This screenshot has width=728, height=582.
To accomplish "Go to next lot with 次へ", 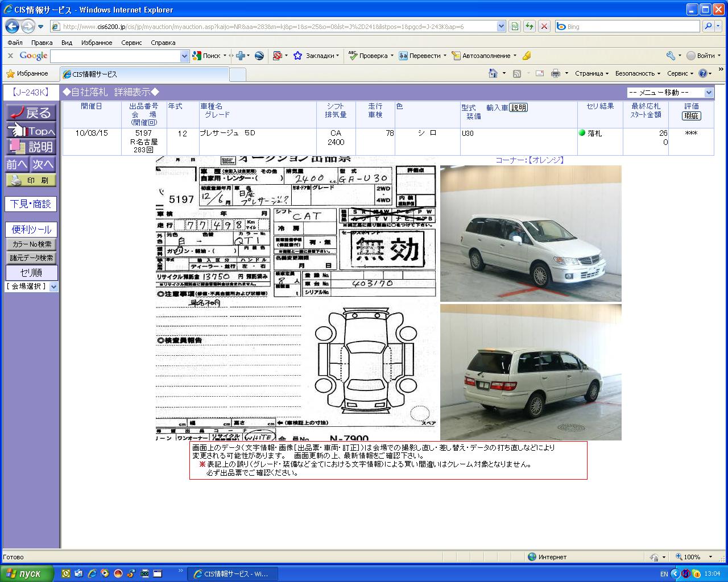I will coord(43,164).
